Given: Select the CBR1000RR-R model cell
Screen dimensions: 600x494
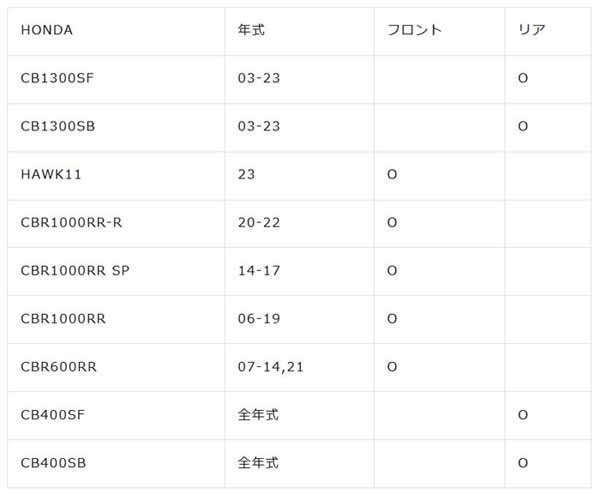Looking at the screenshot, I should [x=71, y=222].
